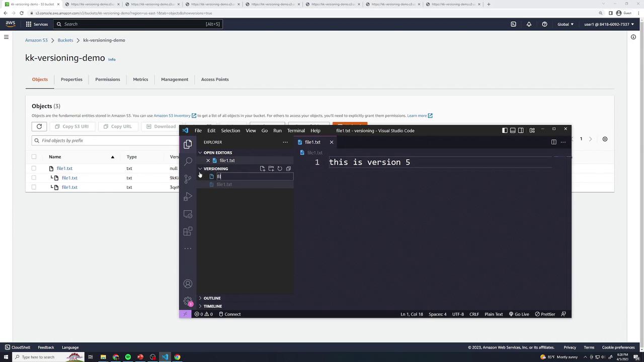Close the file1.txt editor tab
The height and width of the screenshot is (362, 644).
point(332,142)
